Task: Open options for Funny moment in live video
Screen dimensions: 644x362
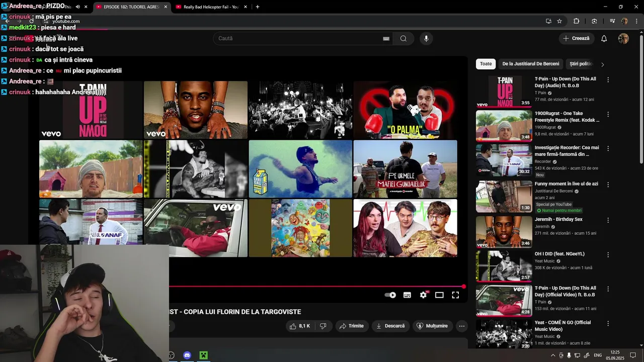Action: point(608,185)
